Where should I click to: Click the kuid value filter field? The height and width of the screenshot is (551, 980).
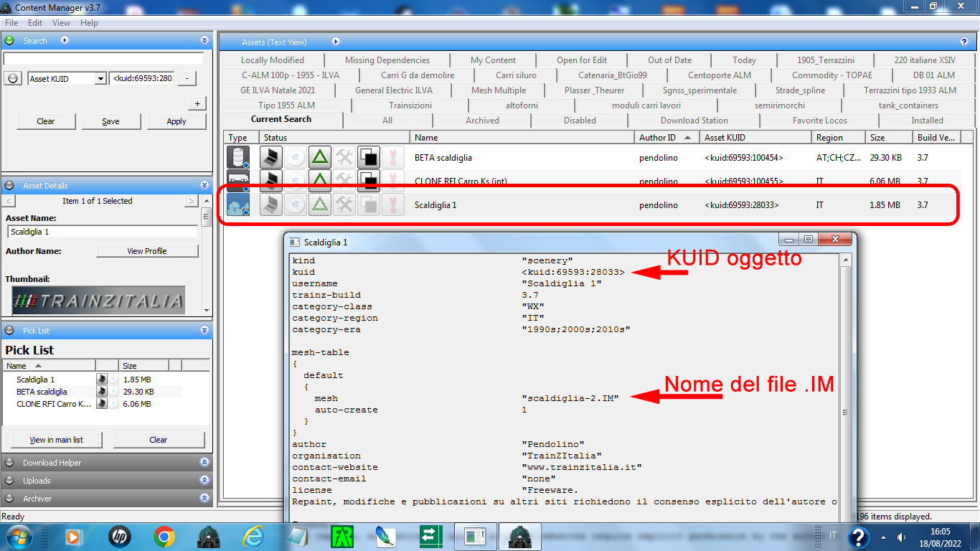tap(142, 78)
